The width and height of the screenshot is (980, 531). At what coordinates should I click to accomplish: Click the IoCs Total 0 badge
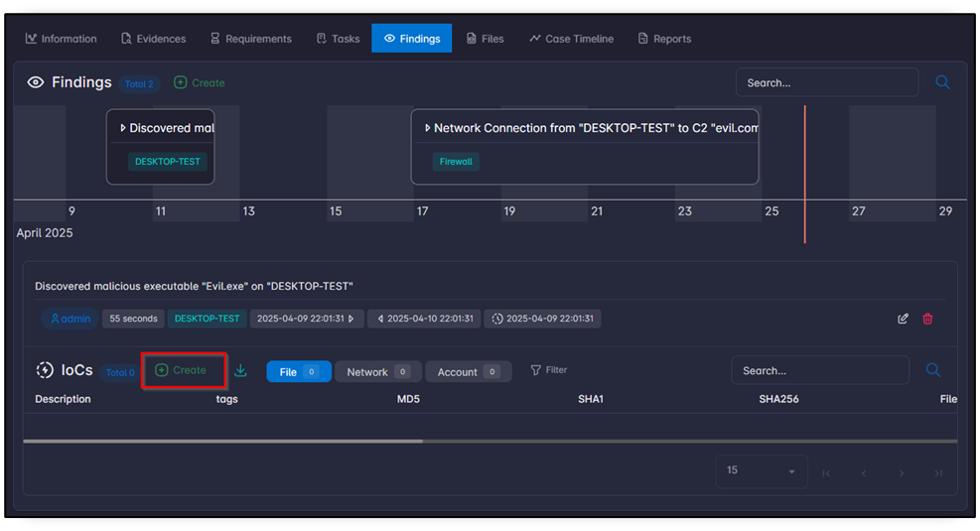click(x=119, y=372)
